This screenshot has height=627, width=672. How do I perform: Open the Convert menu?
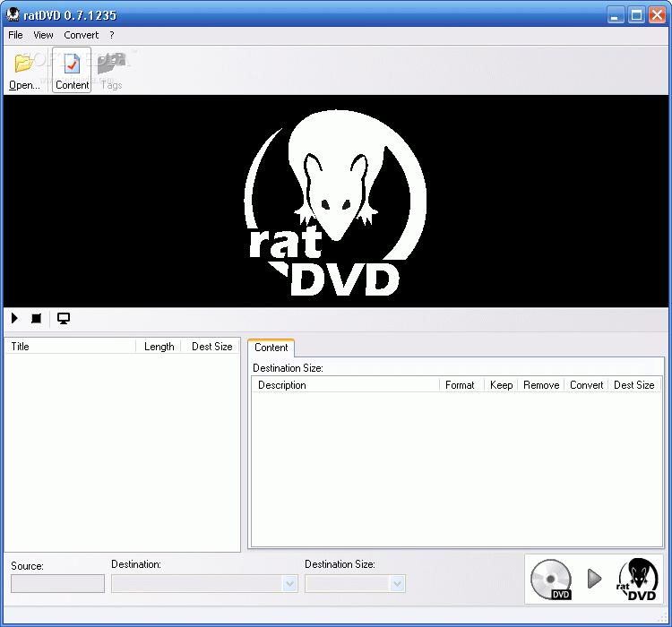pos(81,35)
